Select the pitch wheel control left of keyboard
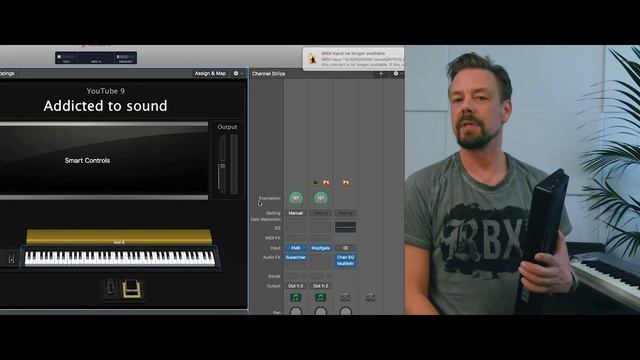Screen dimensions: 640x360 click(x=11, y=258)
